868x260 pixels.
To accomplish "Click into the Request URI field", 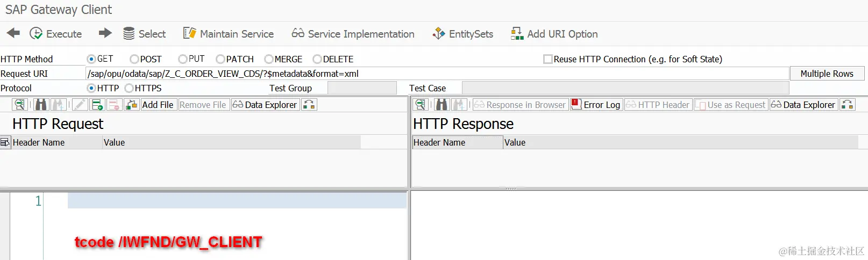I will pos(437,74).
